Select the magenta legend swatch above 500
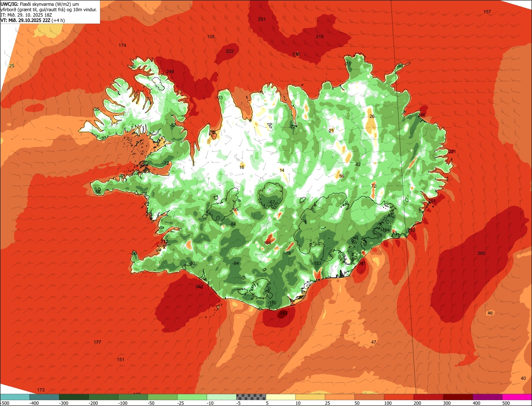Image resolution: width=532 pixels, height=406 pixels. [x=517, y=397]
